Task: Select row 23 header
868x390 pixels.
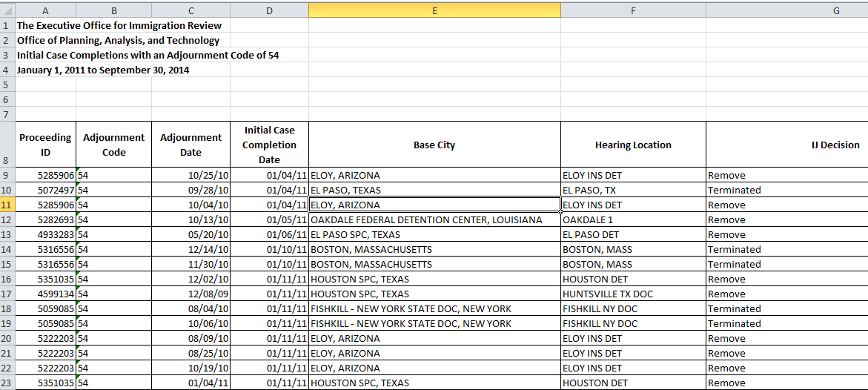Action: (x=7, y=383)
